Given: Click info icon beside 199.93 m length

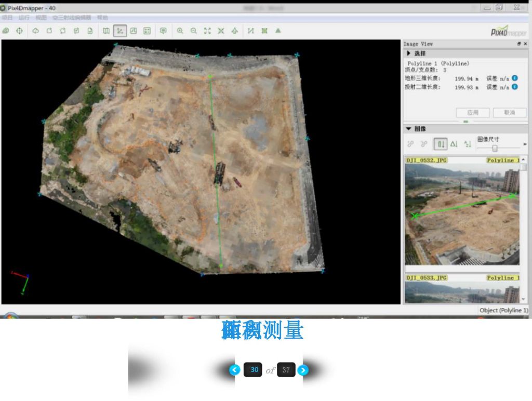Looking at the screenshot, I should click(515, 87).
